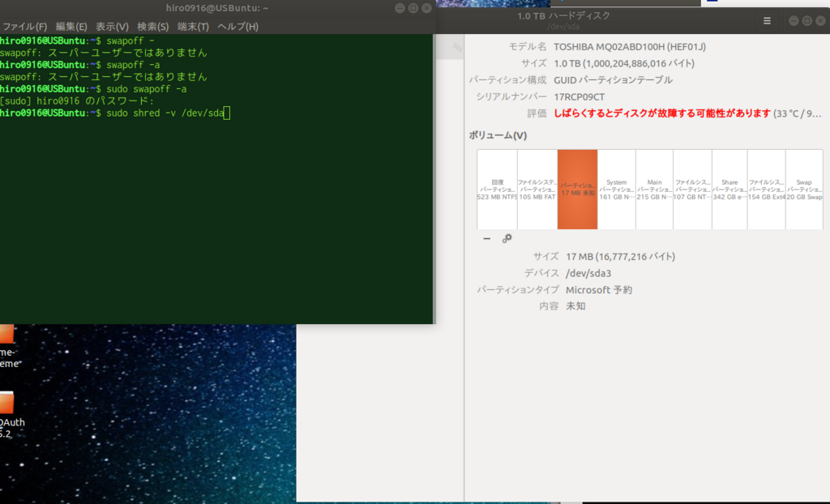Select the 154 GB Ext4 partition
The height and width of the screenshot is (504, 830).
point(766,189)
